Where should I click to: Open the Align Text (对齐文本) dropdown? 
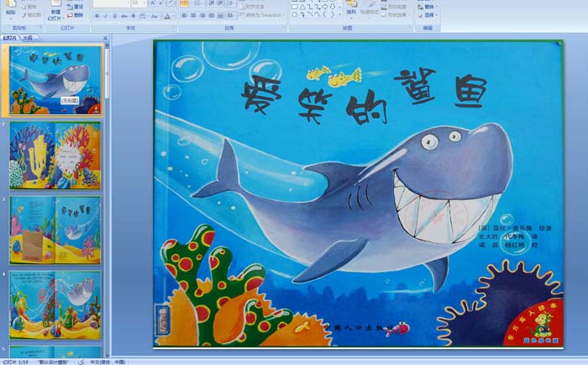point(254,7)
